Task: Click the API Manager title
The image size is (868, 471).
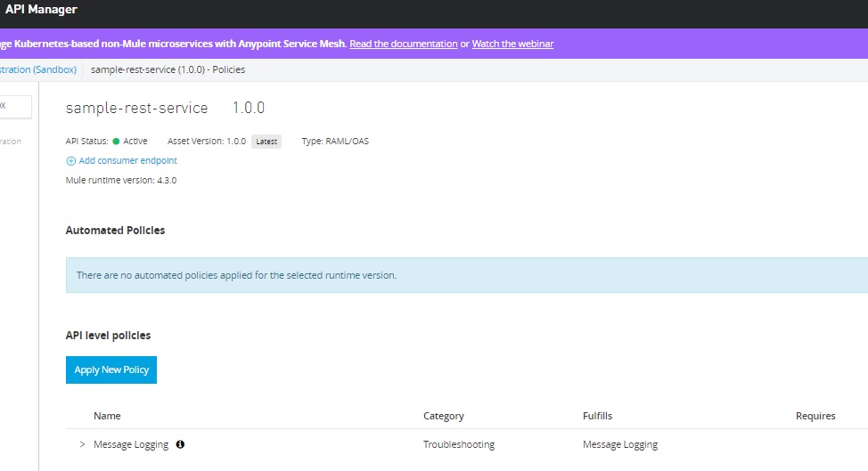Action: (x=42, y=10)
